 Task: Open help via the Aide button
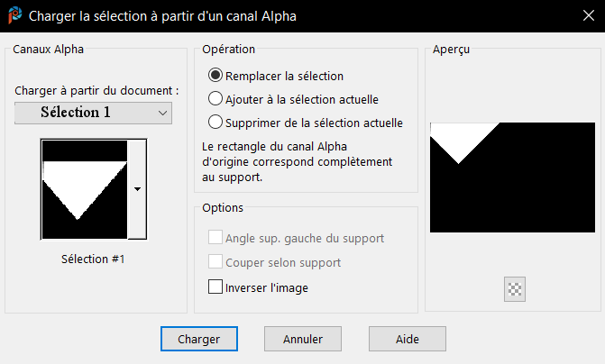[x=407, y=339]
